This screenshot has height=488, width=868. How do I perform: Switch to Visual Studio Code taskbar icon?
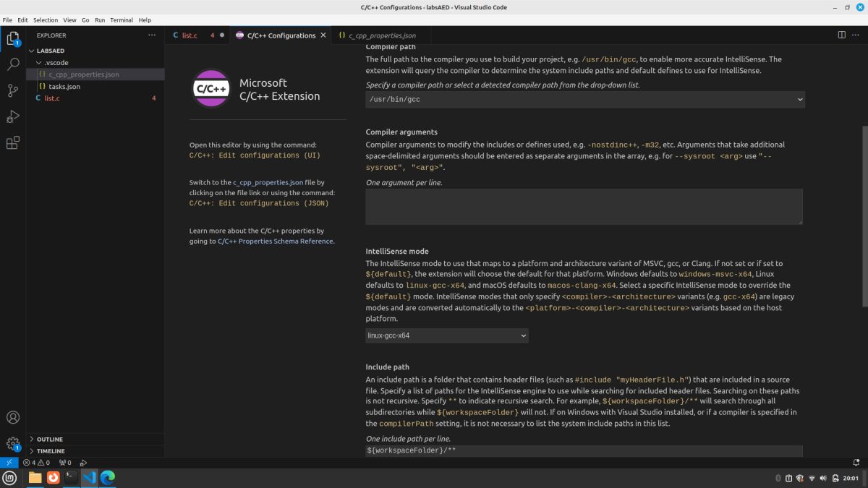coord(89,478)
